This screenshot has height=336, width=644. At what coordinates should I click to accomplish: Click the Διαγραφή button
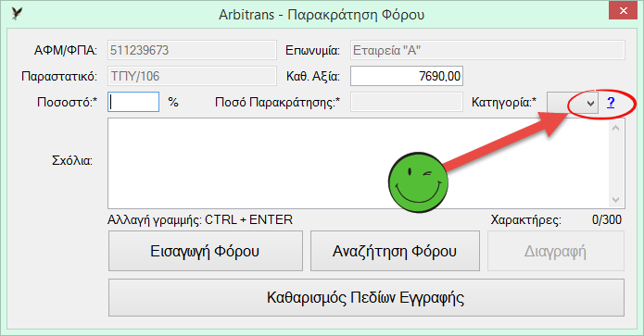pyautogui.click(x=556, y=251)
